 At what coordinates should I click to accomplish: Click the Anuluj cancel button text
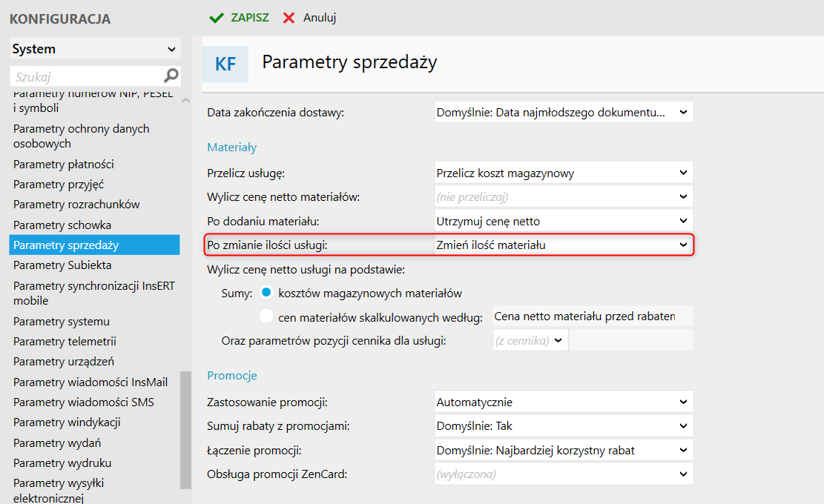point(320,17)
